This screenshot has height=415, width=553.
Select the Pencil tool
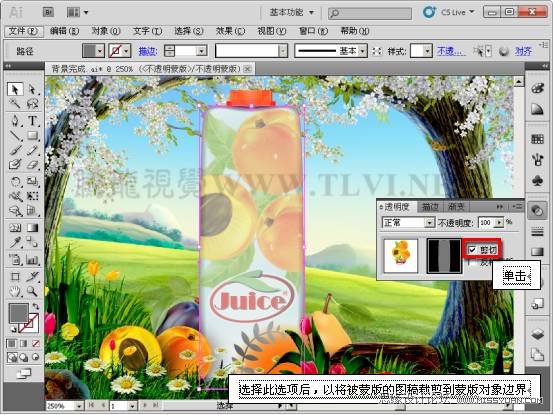(32, 151)
